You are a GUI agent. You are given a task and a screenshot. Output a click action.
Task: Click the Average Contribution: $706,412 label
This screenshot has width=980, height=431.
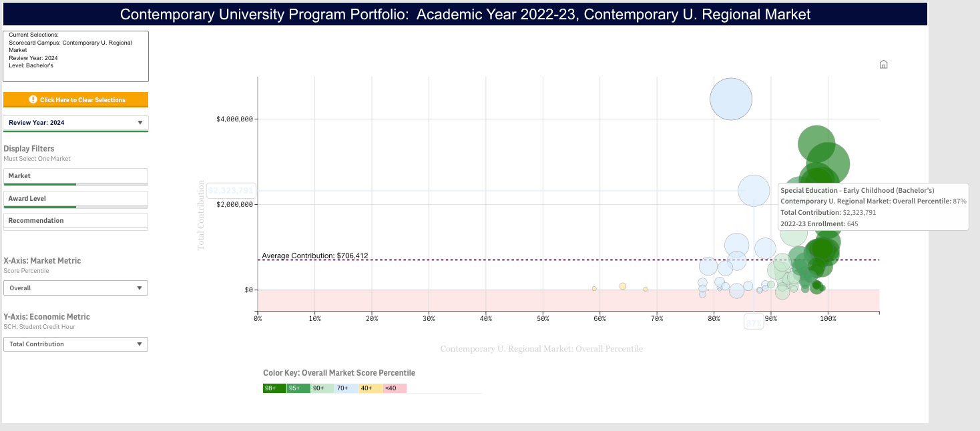pos(315,256)
